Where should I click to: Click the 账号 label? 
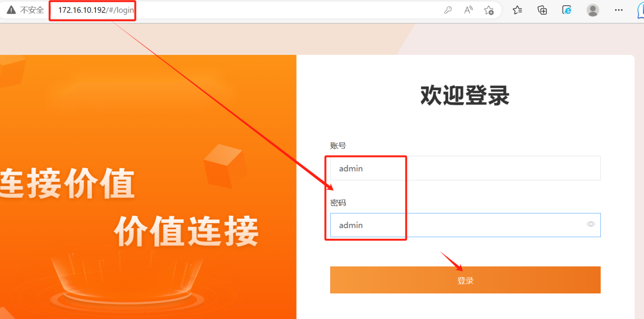tap(338, 146)
